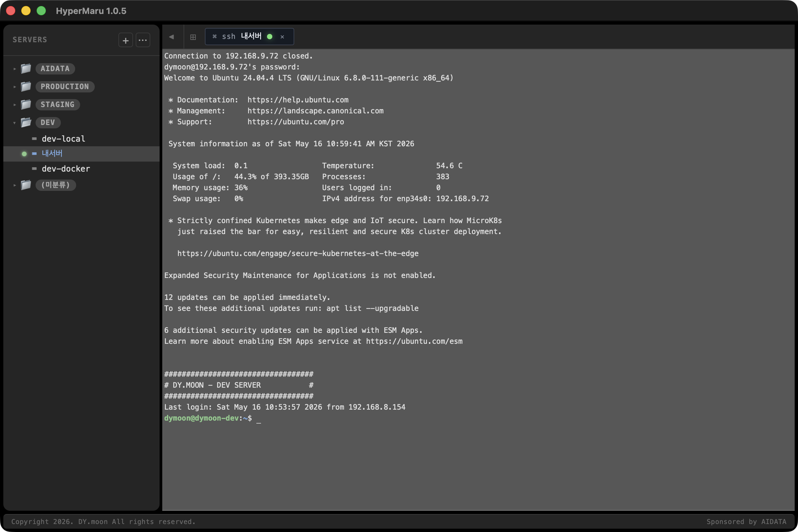Screen dimensions: 798x532
Task: Click the 'DY.MOON - DEV SERVER' banner
Action: [x=239, y=385]
